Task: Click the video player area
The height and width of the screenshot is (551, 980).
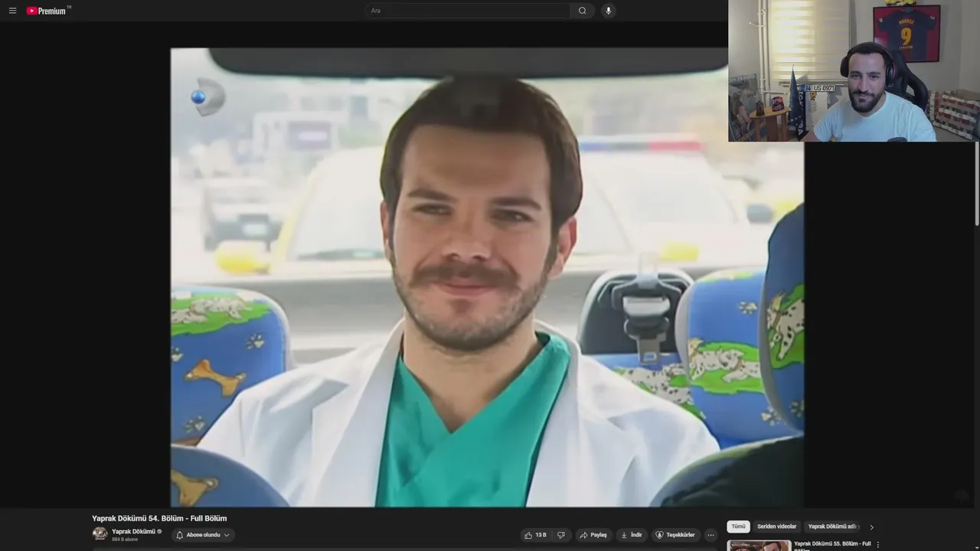Action: [487, 277]
